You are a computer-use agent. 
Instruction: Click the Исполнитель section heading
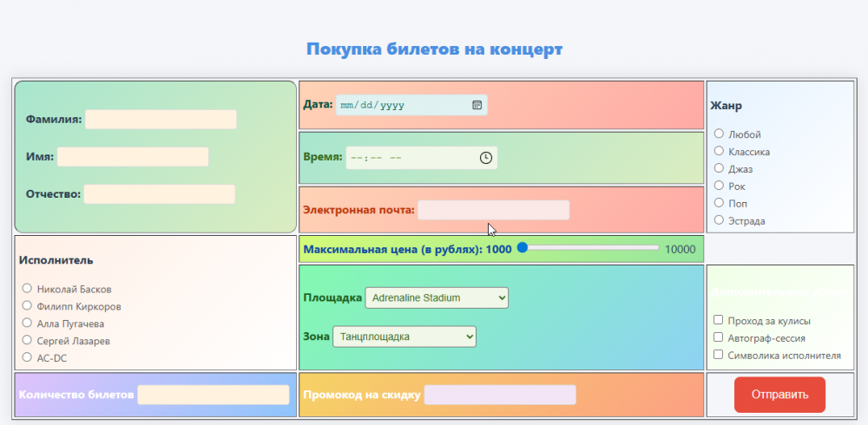point(56,260)
